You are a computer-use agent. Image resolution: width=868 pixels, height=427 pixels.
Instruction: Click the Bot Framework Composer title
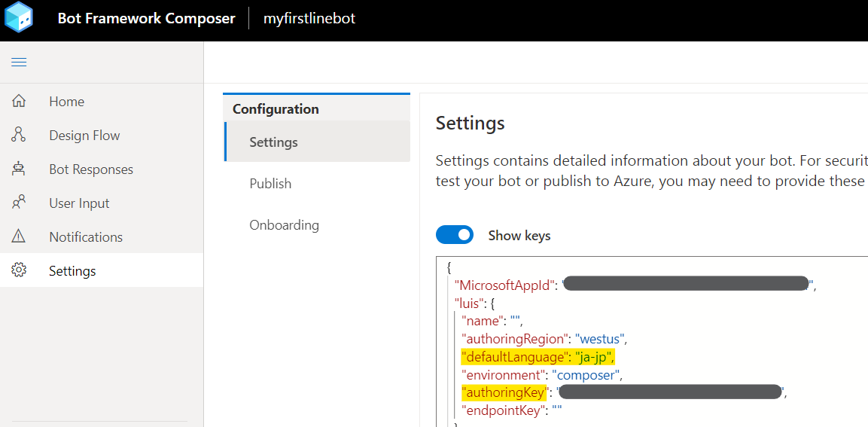[x=146, y=19]
